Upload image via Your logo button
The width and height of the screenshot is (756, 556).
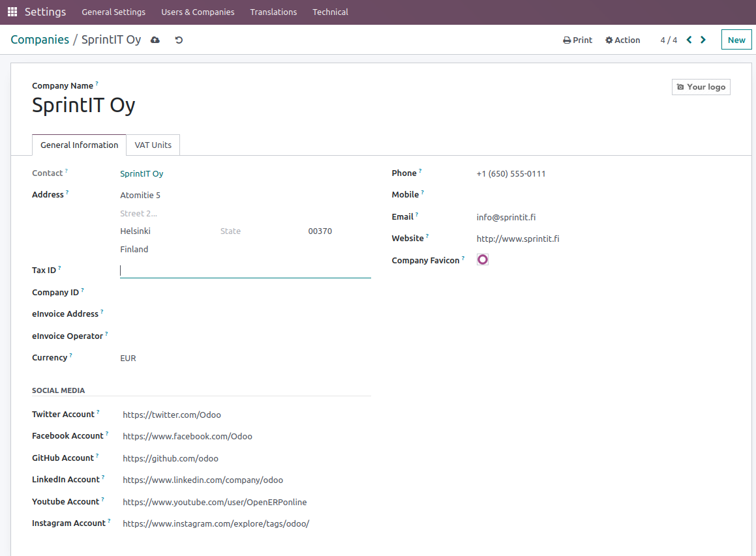click(701, 87)
